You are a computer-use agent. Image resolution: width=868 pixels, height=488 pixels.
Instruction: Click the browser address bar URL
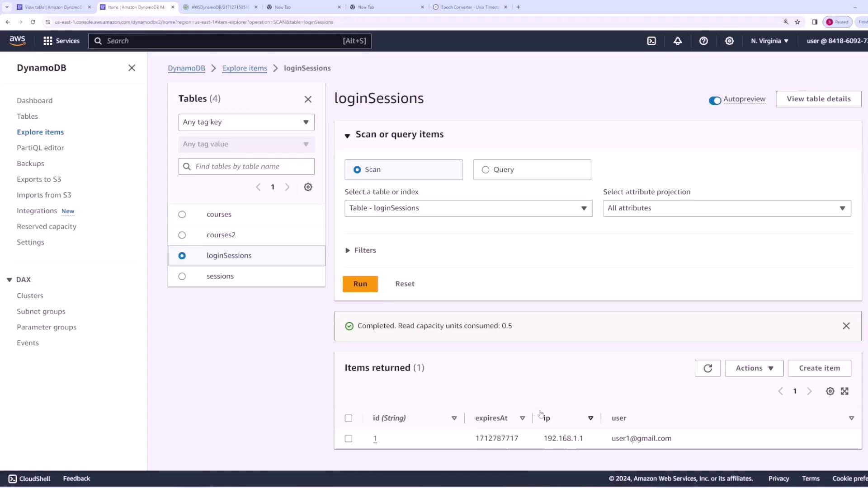click(193, 22)
